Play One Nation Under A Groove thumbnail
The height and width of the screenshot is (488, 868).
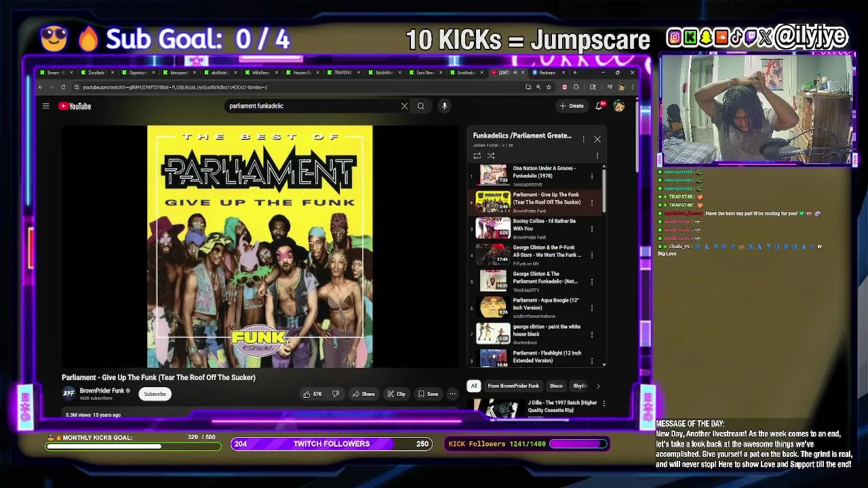point(494,175)
